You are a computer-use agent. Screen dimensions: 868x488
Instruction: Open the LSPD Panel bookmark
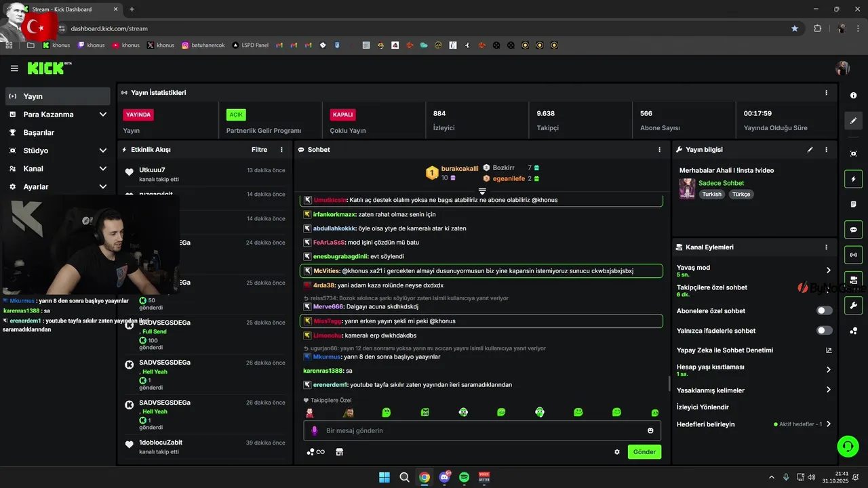point(250,45)
